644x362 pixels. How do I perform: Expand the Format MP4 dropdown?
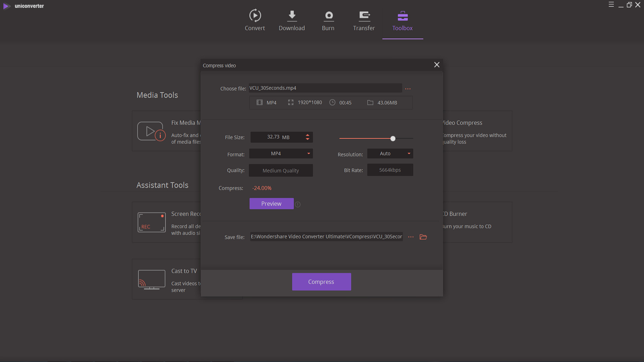tap(281, 154)
